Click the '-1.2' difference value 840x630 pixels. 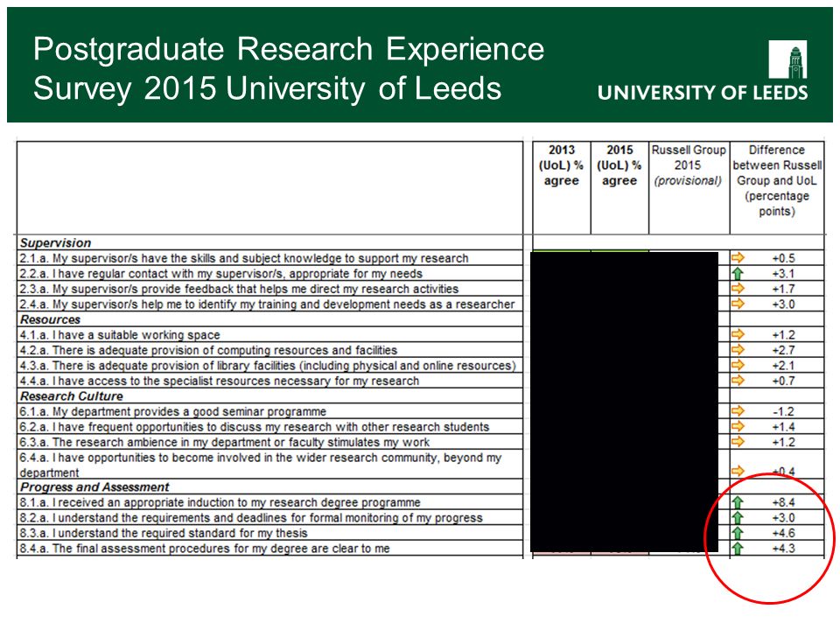(x=783, y=411)
